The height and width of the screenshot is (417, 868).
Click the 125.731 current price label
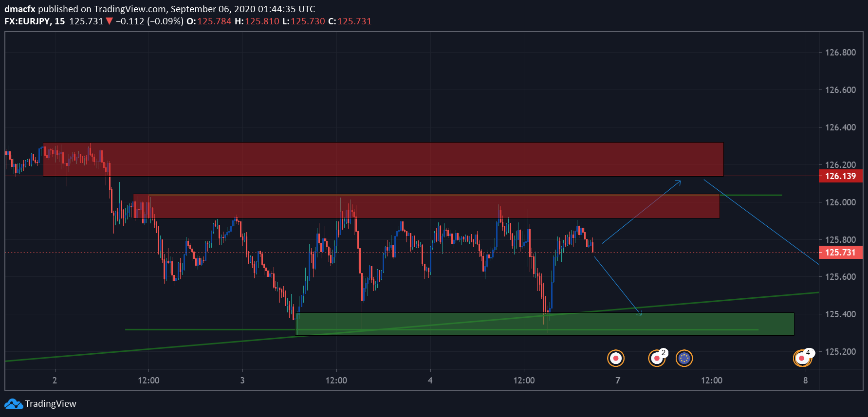point(841,252)
